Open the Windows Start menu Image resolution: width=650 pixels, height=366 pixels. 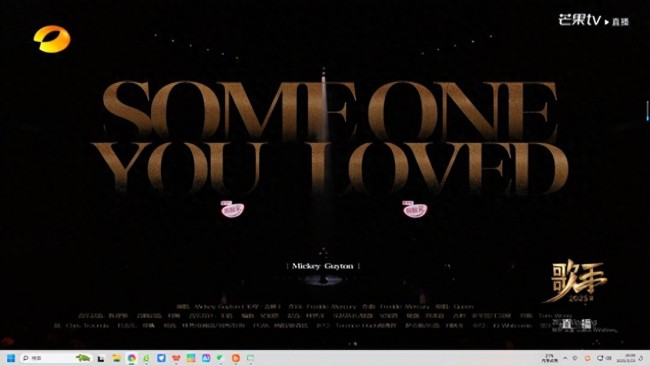(x=11, y=358)
